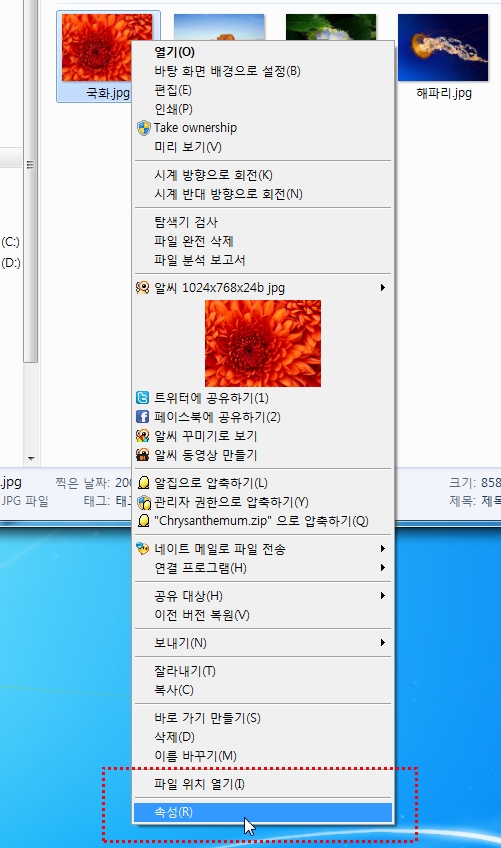The height and width of the screenshot is (848, 501).
Task: Click the Chrysanthemum.zip compress icon
Action: (x=143, y=521)
